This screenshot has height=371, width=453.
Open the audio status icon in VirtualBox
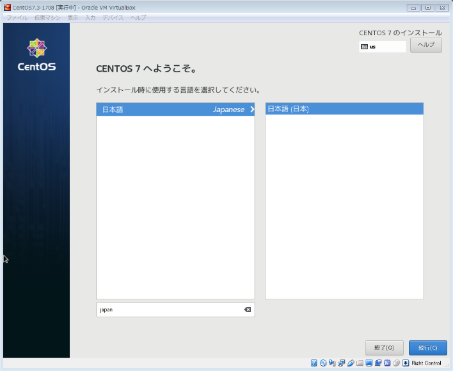pos(332,363)
